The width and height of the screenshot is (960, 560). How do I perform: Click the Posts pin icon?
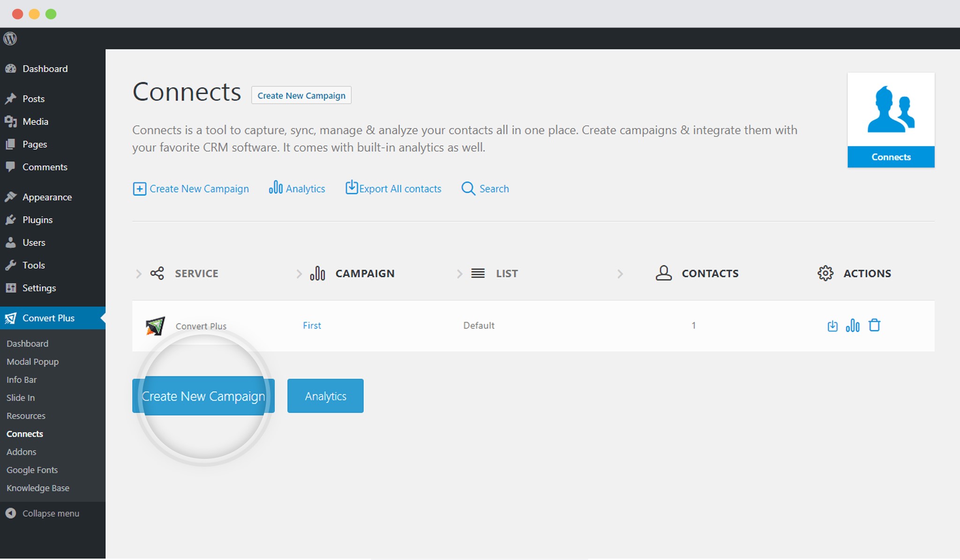11,99
